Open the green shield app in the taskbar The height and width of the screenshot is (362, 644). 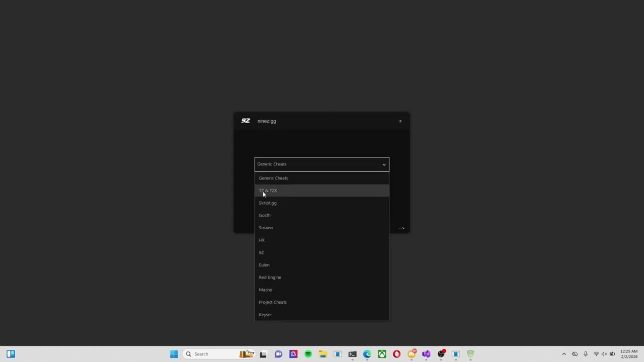(x=470, y=354)
